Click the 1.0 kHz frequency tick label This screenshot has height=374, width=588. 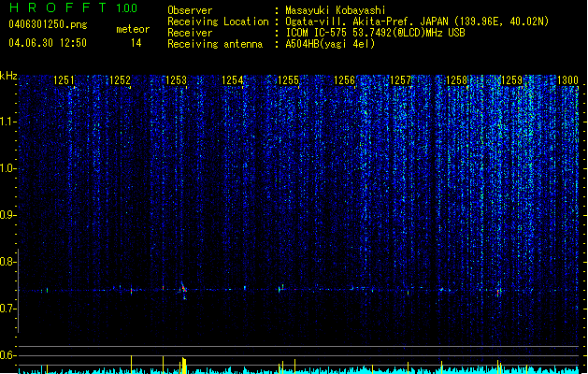7,168
